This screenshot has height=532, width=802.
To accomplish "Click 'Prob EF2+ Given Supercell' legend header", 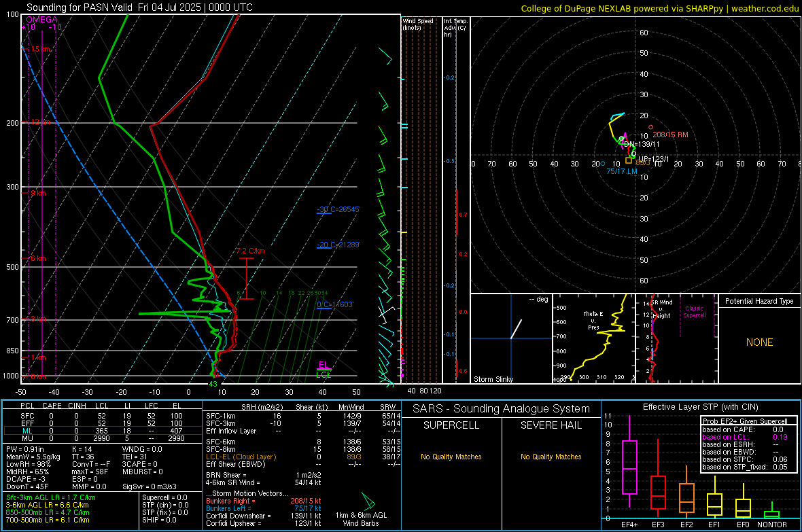I will pos(745,421).
